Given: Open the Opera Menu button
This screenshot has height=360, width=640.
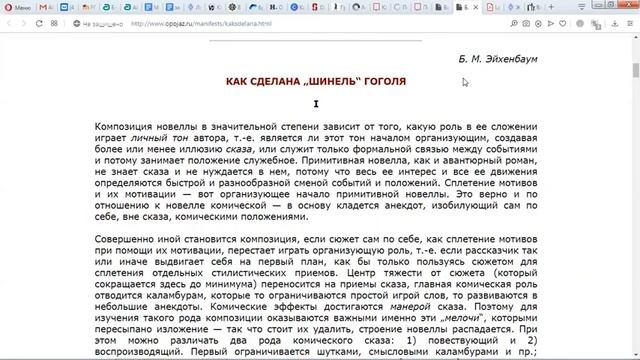Looking at the screenshot, I should click(x=18, y=7).
